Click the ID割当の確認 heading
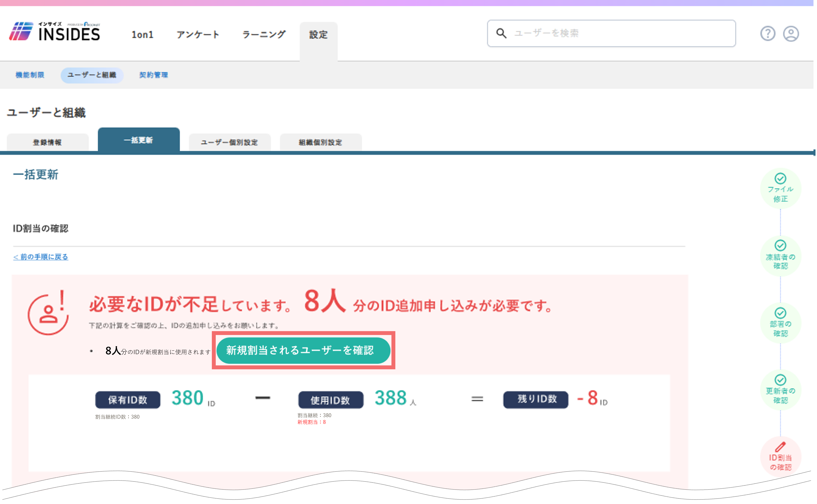This screenshot has height=504, width=817. tap(40, 228)
